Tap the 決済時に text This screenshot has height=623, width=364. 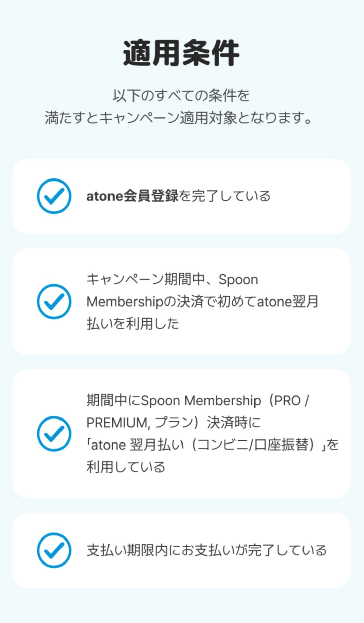(x=234, y=423)
